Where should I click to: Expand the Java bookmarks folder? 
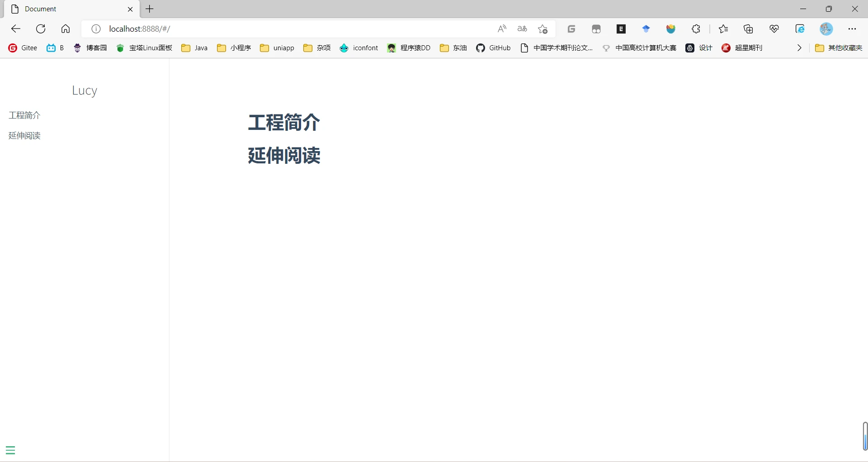point(194,48)
